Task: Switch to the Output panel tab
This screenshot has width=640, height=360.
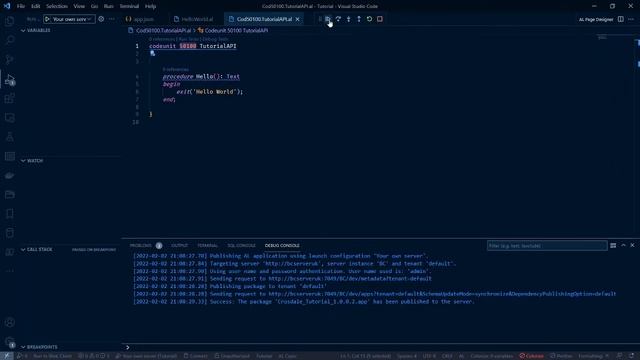Action: click(x=179, y=245)
